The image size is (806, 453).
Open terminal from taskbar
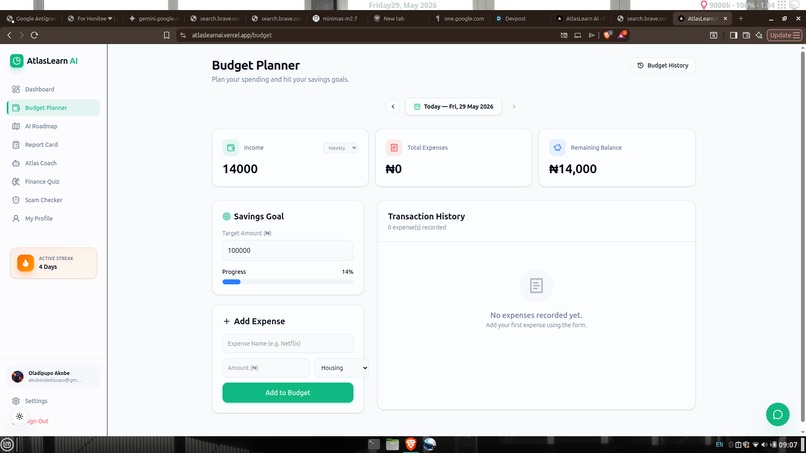[x=374, y=444]
